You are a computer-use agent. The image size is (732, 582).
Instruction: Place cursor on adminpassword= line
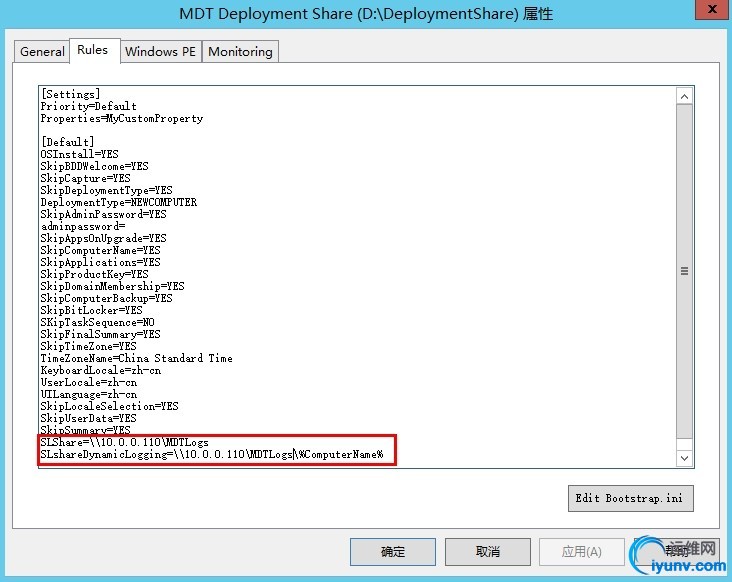point(83,226)
